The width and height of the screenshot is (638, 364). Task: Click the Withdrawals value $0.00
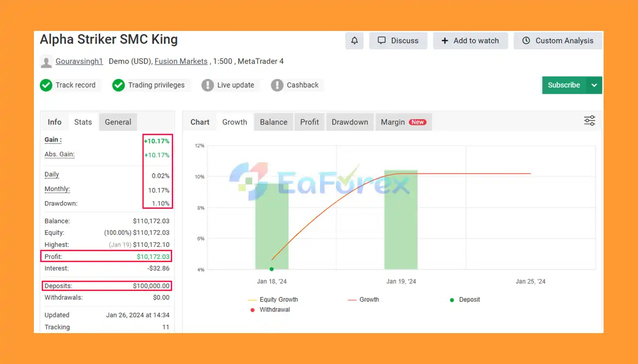click(x=161, y=298)
